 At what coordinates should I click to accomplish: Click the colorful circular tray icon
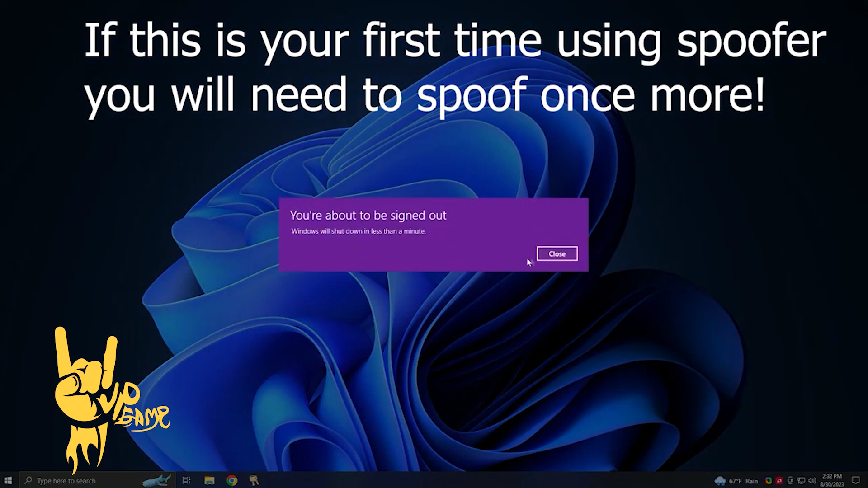(768, 481)
